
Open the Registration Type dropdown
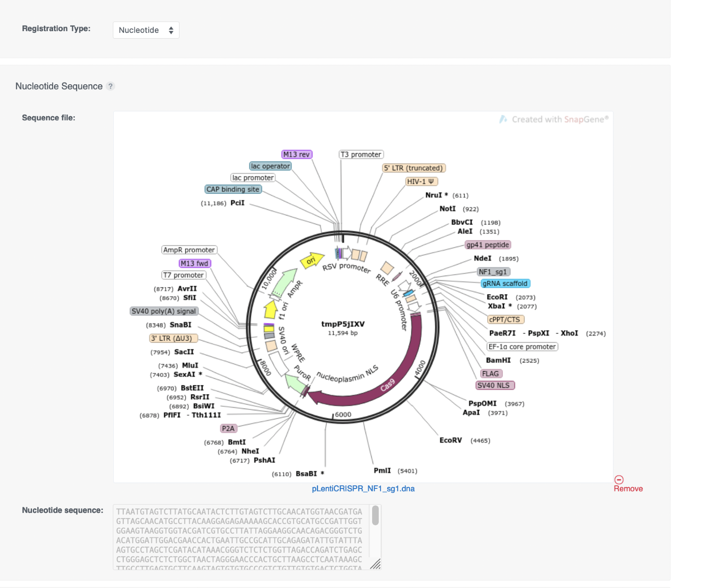146,30
